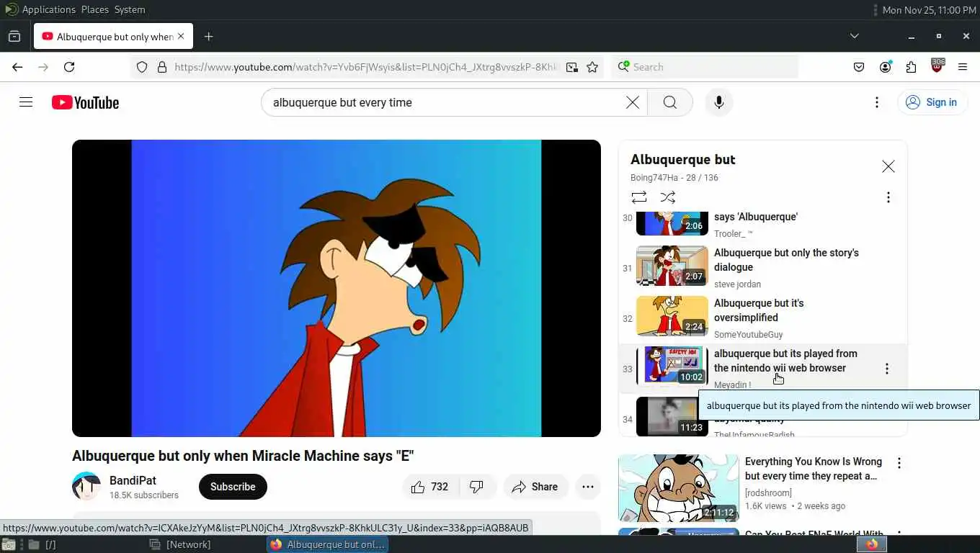This screenshot has width=980, height=553.
Task: Open the BandiPat channel name
Action: pos(133,480)
